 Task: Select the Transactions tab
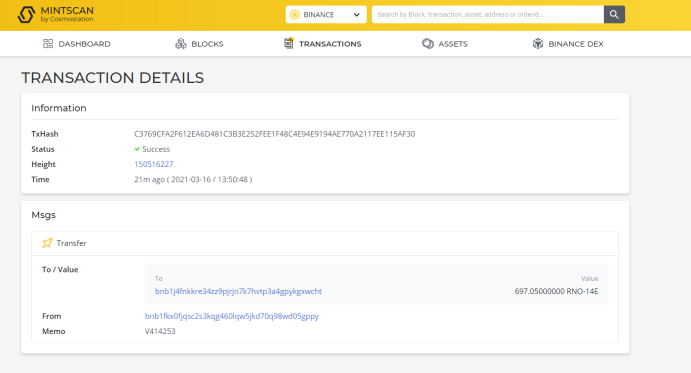point(323,44)
